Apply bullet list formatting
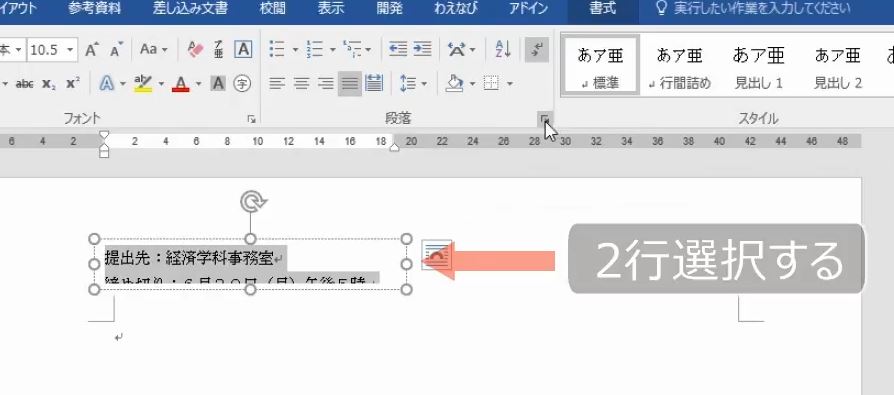 277,50
